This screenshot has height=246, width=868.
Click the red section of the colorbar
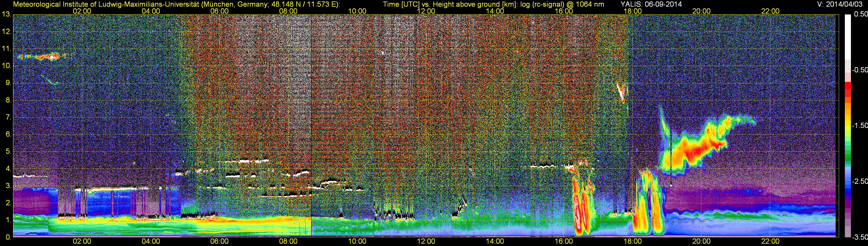847,89
